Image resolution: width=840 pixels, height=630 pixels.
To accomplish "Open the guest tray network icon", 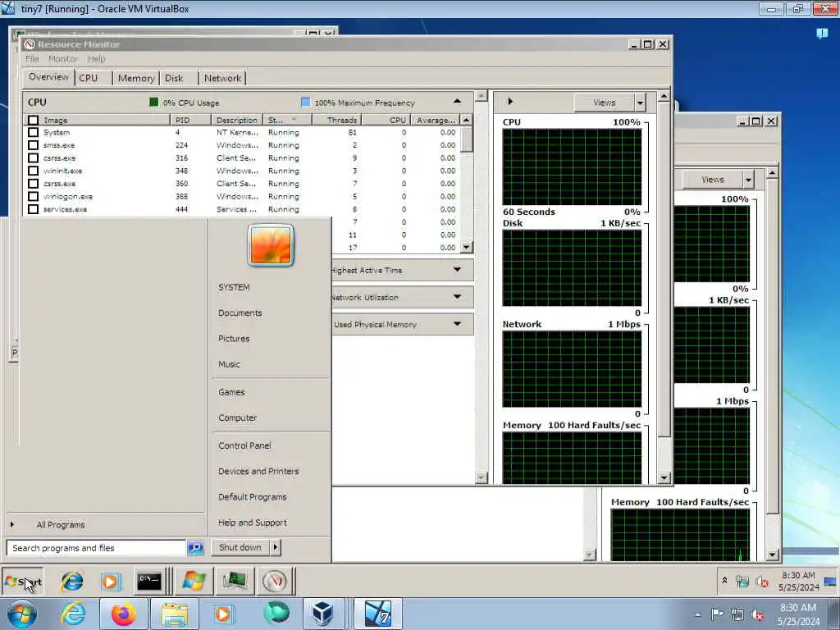I will click(742, 582).
